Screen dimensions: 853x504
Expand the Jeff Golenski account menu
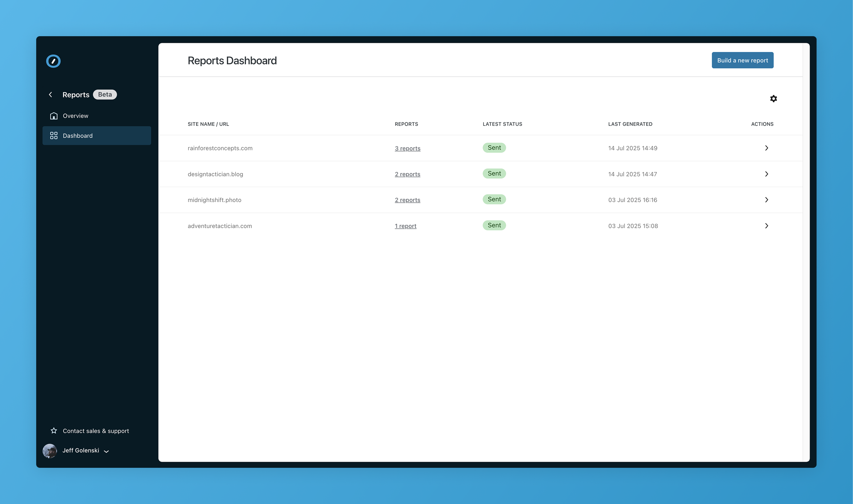click(106, 451)
